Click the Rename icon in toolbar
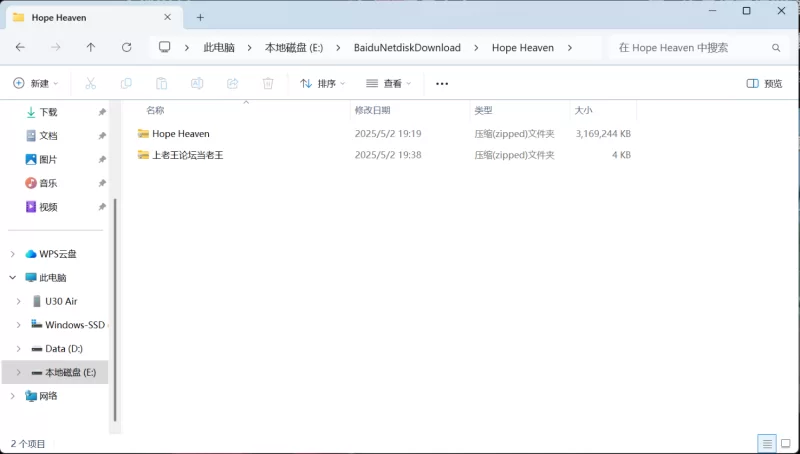 click(x=197, y=84)
